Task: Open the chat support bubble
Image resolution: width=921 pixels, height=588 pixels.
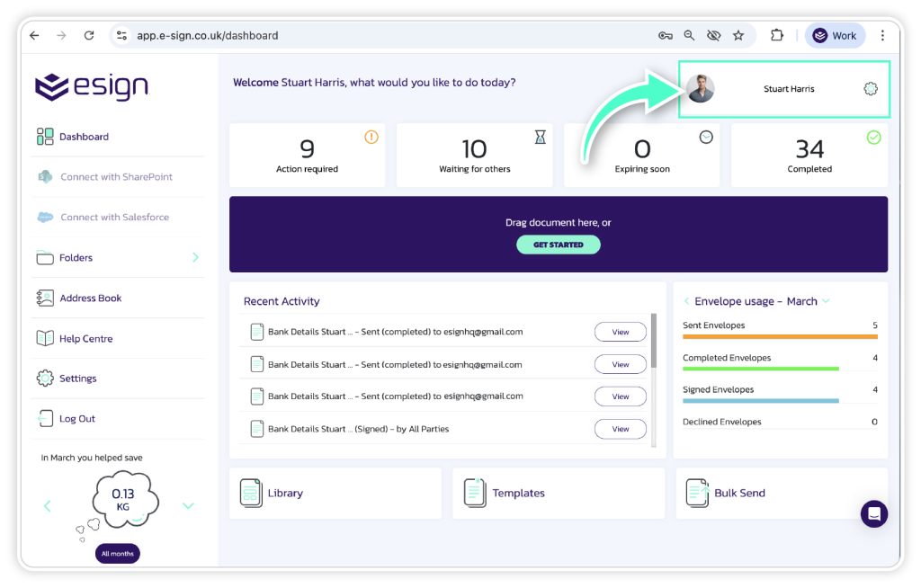Action: pyautogui.click(x=873, y=513)
